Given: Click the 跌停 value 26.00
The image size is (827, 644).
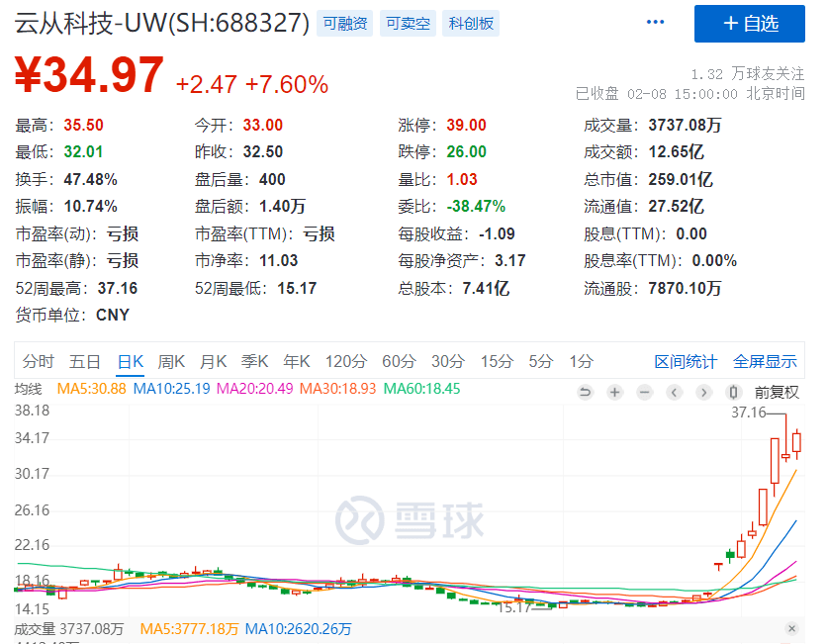Looking at the screenshot, I should coord(466,152).
